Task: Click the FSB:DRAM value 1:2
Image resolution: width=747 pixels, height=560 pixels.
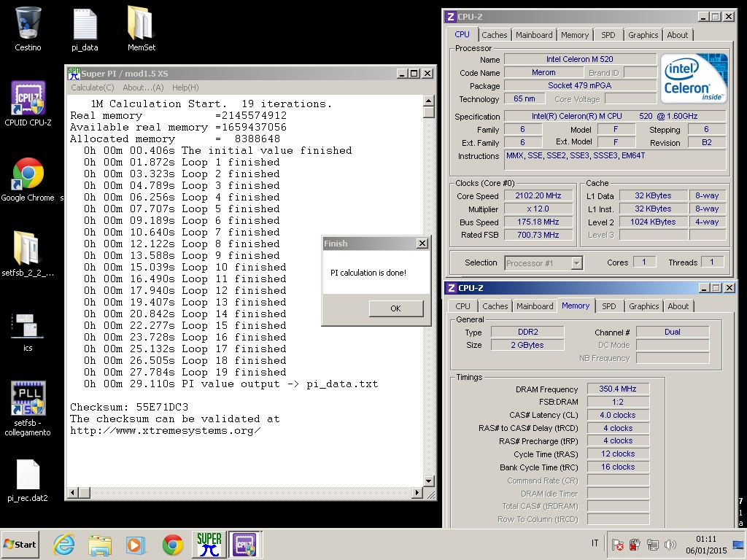Action: click(x=618, y=402)
